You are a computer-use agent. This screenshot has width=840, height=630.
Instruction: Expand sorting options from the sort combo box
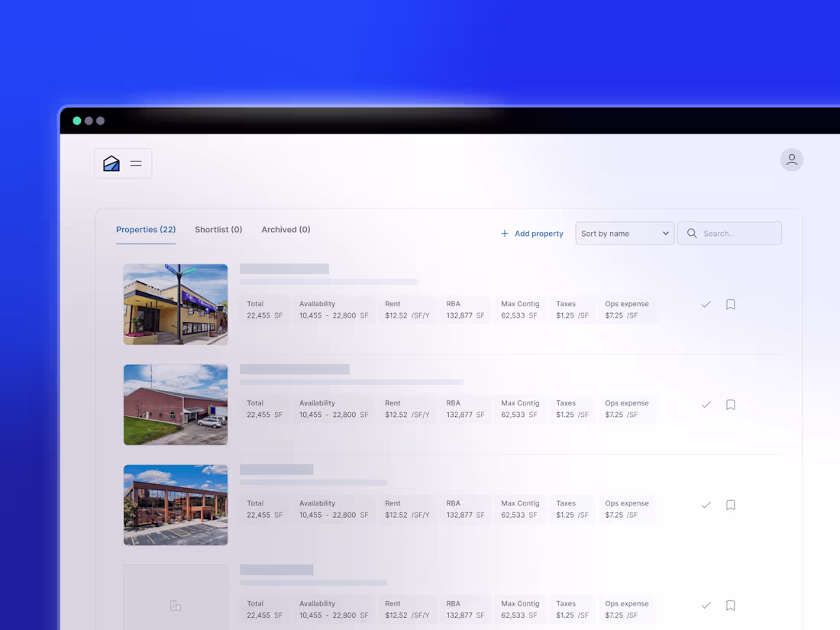point(625,233)
